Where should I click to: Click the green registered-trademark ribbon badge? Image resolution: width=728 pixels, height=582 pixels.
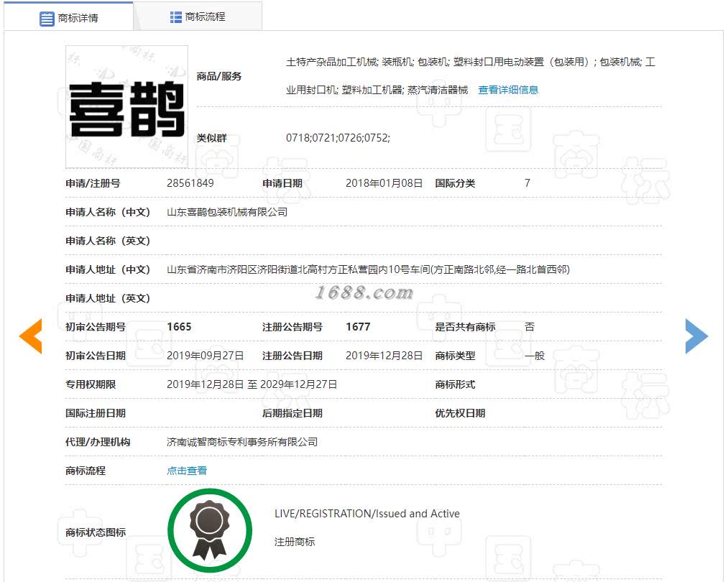tap(210, 530)
